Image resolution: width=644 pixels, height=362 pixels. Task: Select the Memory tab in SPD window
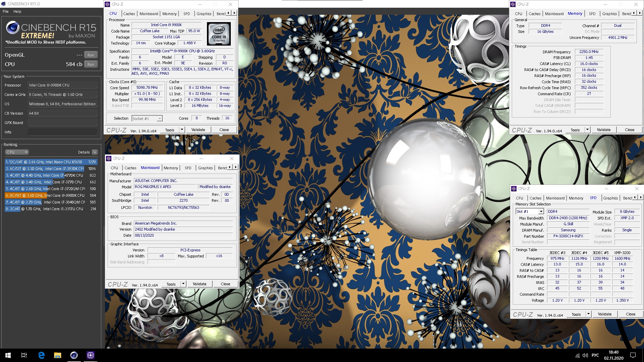tap(576, 198)
